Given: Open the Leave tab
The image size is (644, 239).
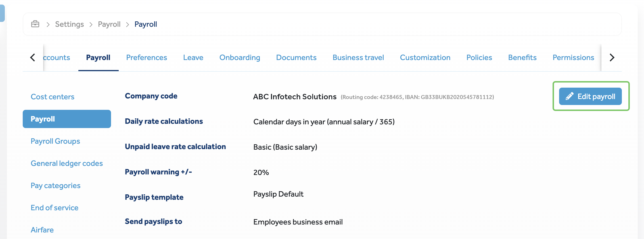Looking at the screenshot, I should point(193,57).
